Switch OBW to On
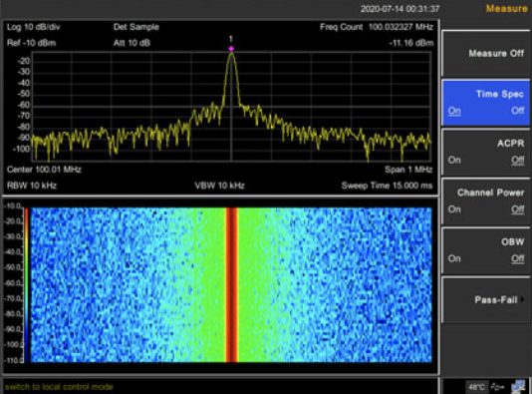 (x=454, y=258)
